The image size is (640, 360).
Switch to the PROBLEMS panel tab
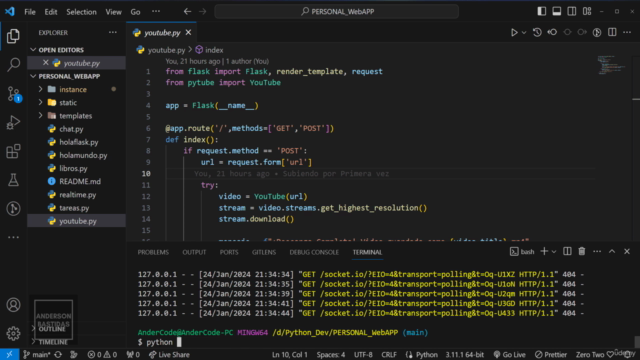coord(153,252)
